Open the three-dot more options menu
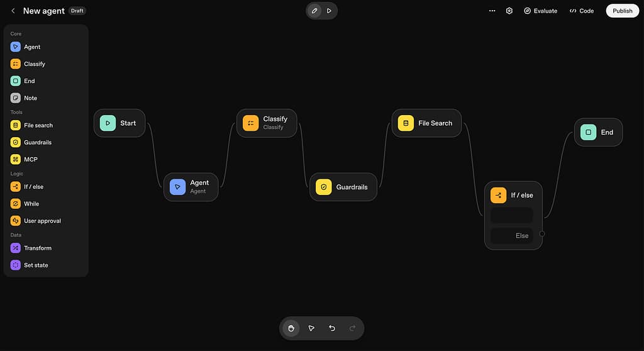 point(492,11)
